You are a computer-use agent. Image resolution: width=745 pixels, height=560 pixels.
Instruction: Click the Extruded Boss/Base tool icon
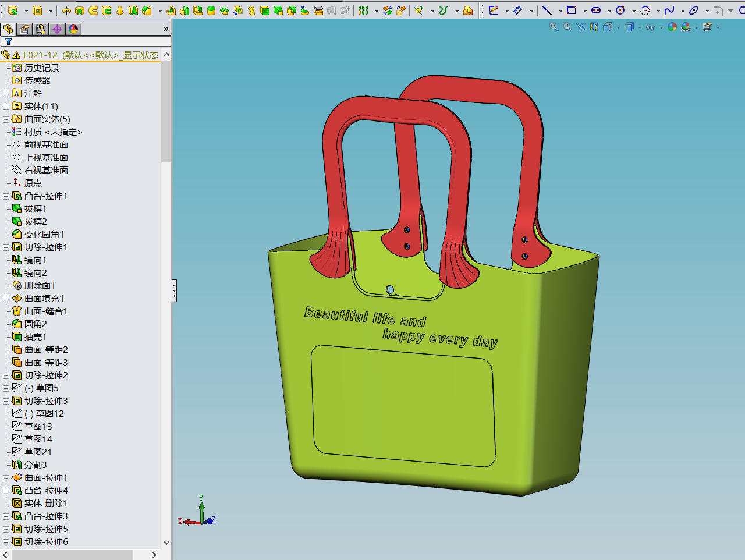pyautogui.click(x=13, y=10)
